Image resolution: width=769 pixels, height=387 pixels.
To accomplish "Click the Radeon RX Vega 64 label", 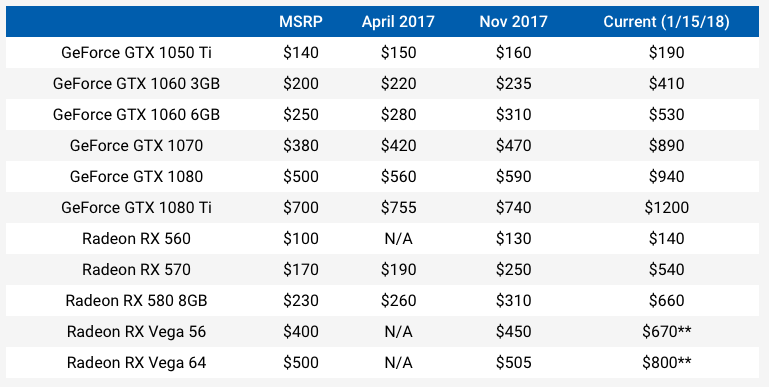I will (x=136, y=362).
